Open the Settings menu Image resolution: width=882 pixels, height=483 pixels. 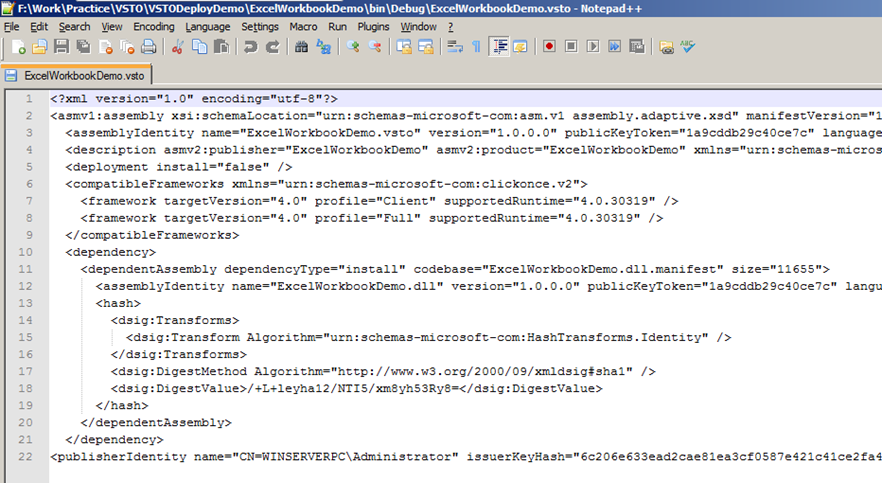point(260,26)
